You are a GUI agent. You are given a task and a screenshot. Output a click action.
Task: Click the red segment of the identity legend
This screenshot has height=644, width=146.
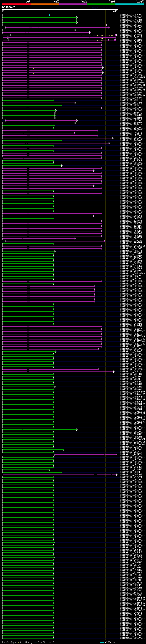tap(16, 4)
